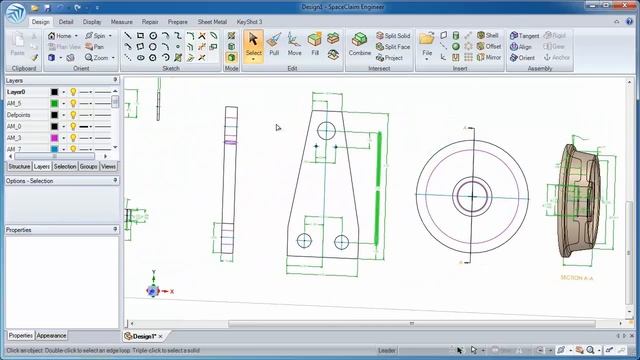Open the Display ribbon tab
The height and width of the screenshot is (360, 640).
pos(92,22)
